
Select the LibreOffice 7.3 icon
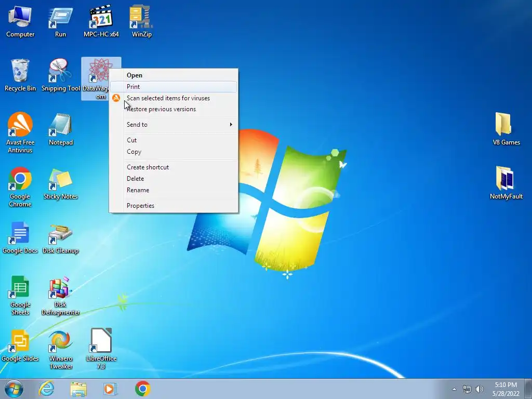tap(101, 350)
